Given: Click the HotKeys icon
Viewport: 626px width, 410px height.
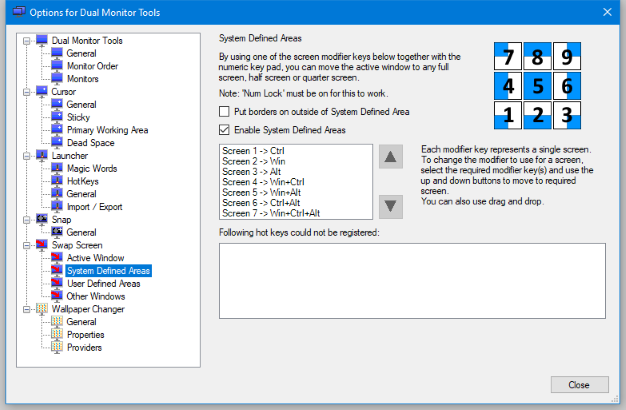Looking at the screenshot, I should tap(57, 181).
